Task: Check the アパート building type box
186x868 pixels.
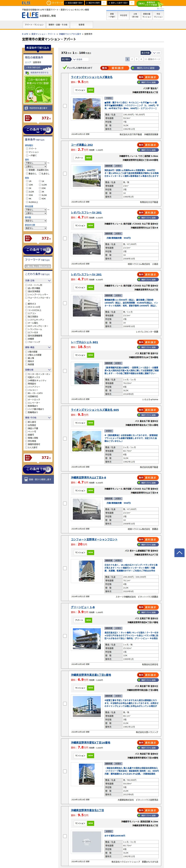Action: (x=27, y=149)
